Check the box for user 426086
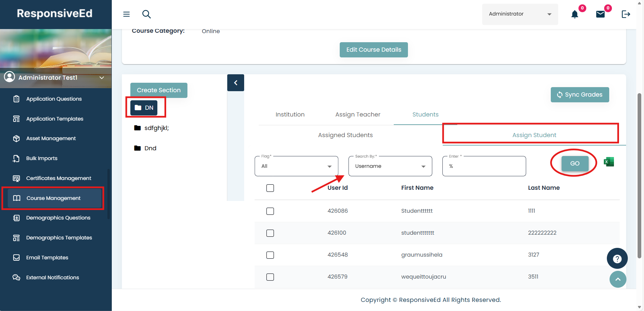Image resolution: width=644 pixels, height=311 pixels. tap(270, 211)
